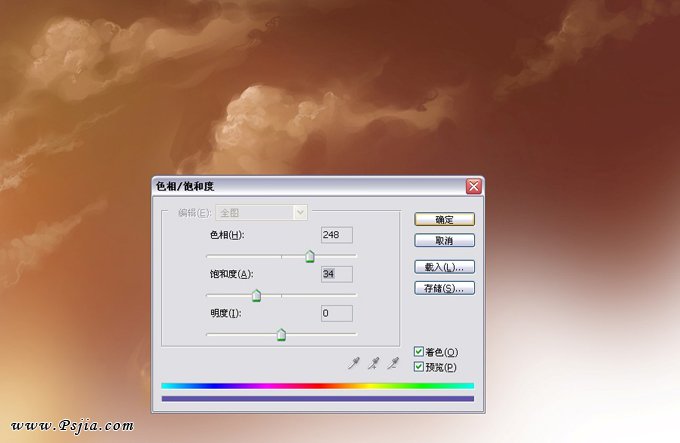Select the first eyedropper tool

pyautogui.click(x=354, y=363)
